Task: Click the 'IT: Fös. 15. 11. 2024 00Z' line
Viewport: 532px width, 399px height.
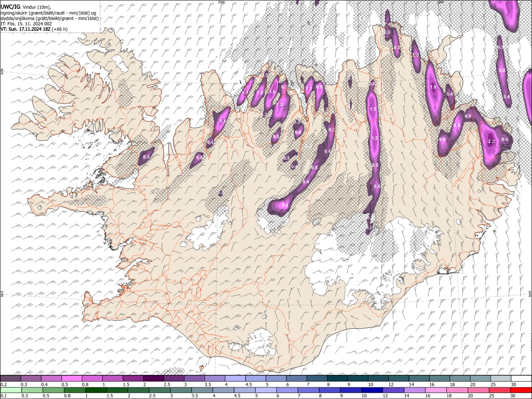Action: click(x=26, y=24)
